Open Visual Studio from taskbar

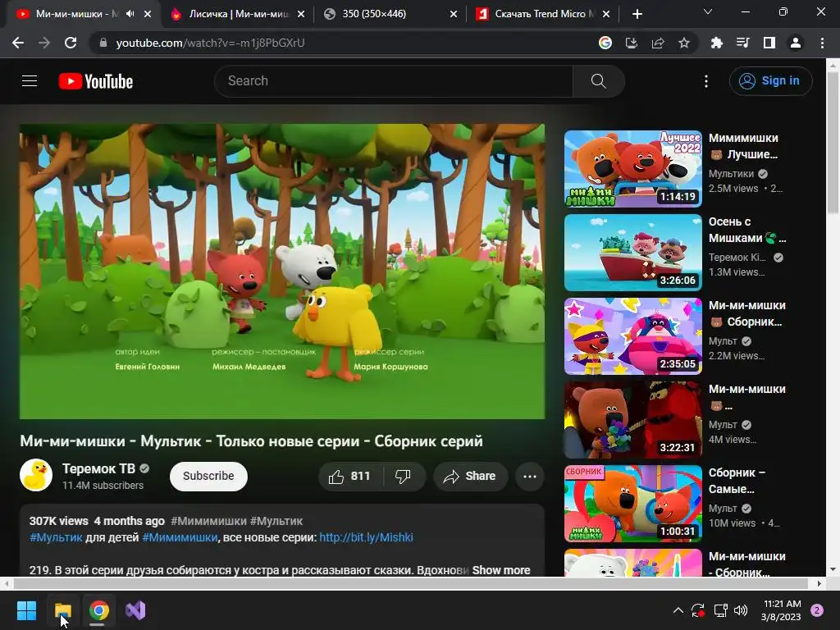point(135,610)
